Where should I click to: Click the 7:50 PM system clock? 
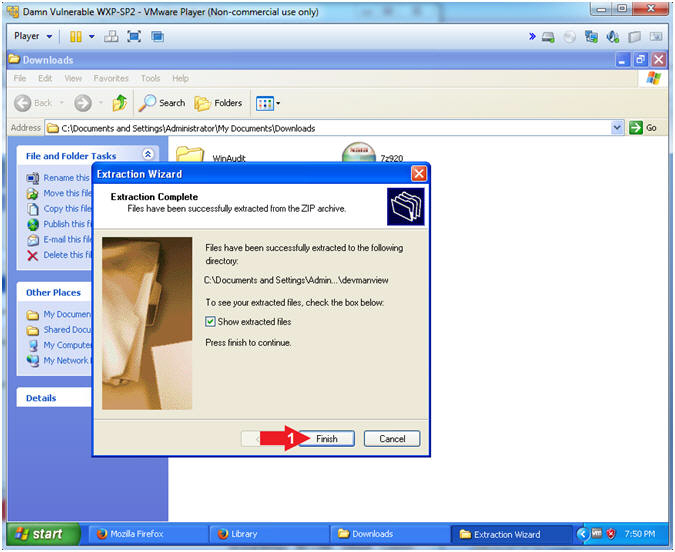pyautogui.click(x=640, y=534)
